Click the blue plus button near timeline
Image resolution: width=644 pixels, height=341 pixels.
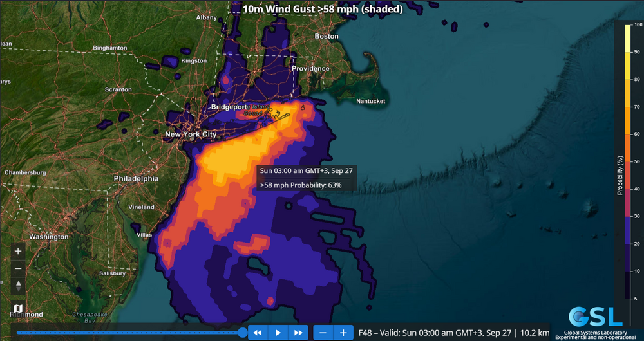343,333
